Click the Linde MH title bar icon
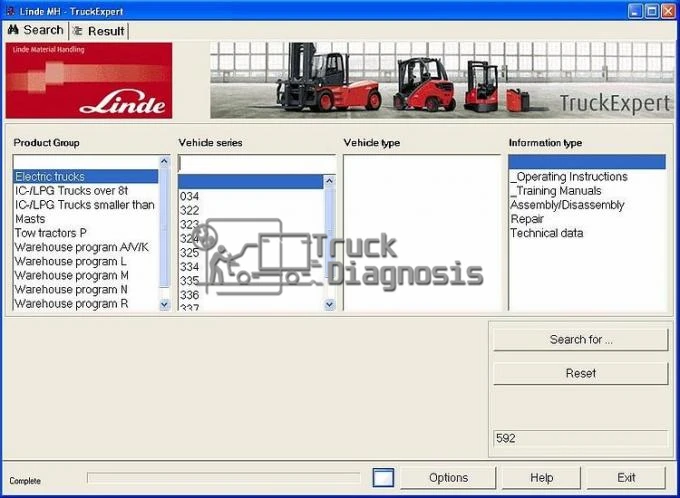Viewport: 680px width, 498px height. click(x=10, y=11)
